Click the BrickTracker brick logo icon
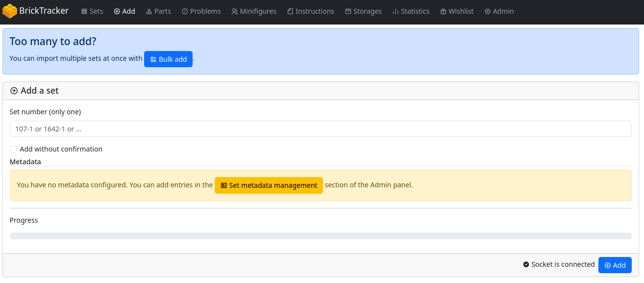The height and width of the screenshot is (283, 644). (10, 11)
